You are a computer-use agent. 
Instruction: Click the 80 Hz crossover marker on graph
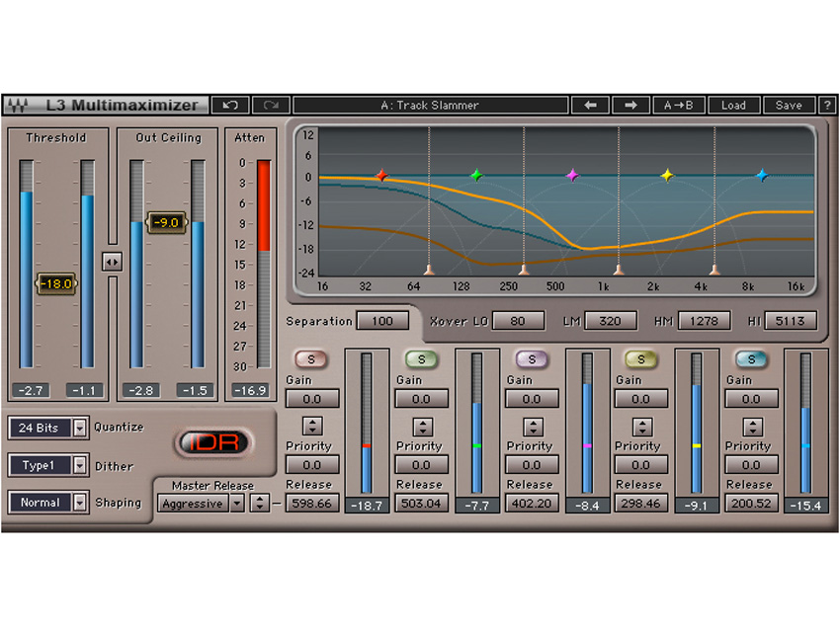429,270
